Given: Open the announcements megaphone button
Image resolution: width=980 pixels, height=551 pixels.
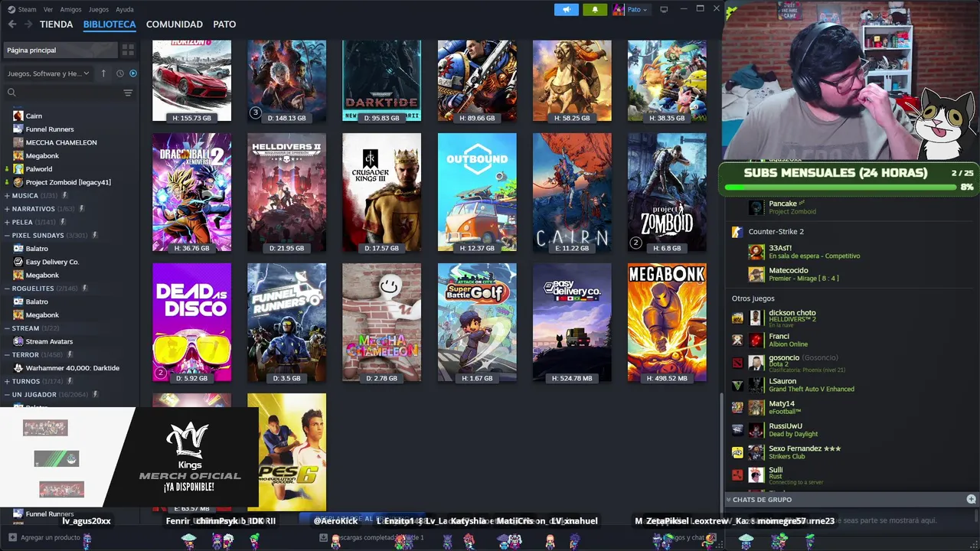Looking at the screenshot, I should click(x=567, y=9).
